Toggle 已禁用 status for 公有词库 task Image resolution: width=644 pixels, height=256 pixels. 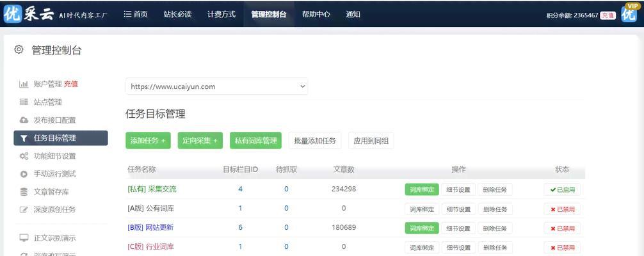(x=562, y=209)
